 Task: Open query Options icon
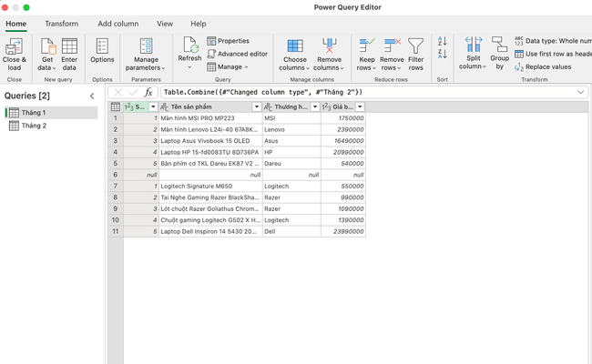[102, 46]
